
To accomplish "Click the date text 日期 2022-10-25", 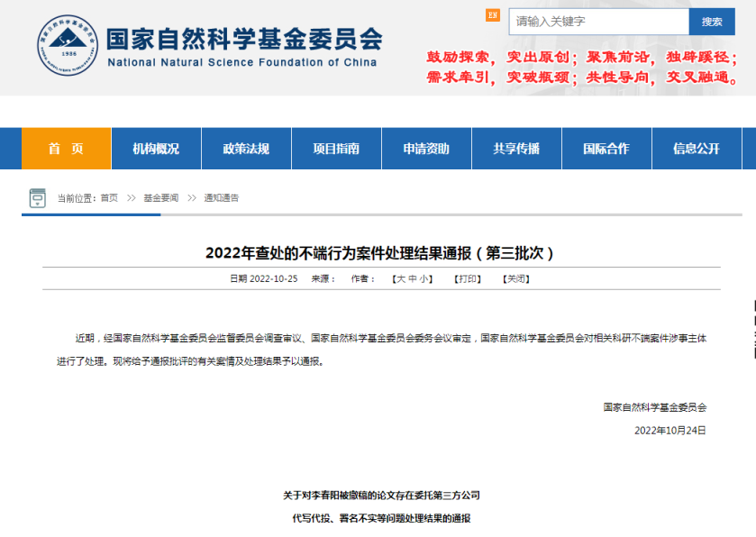I will (x=264, y=278).
